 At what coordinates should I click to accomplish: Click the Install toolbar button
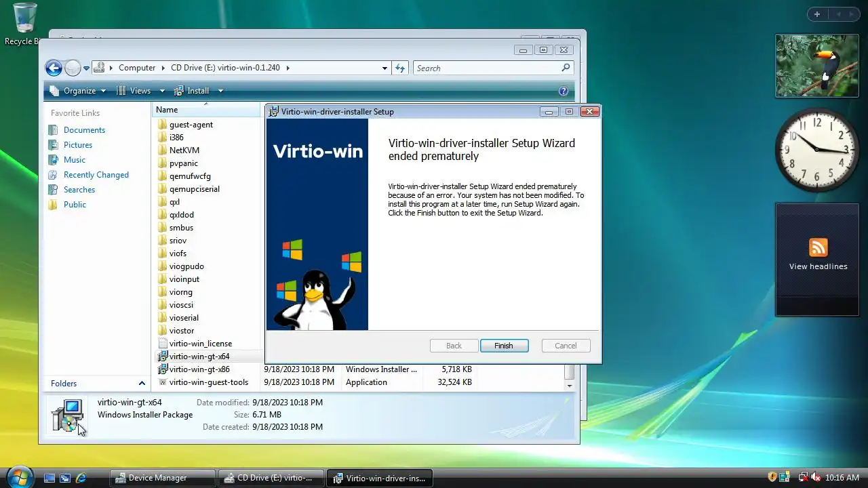[x=192, y=91]
